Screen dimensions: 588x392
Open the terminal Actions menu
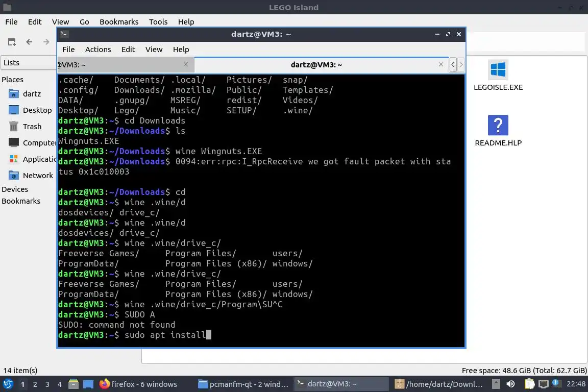click(x=98, y=50)
